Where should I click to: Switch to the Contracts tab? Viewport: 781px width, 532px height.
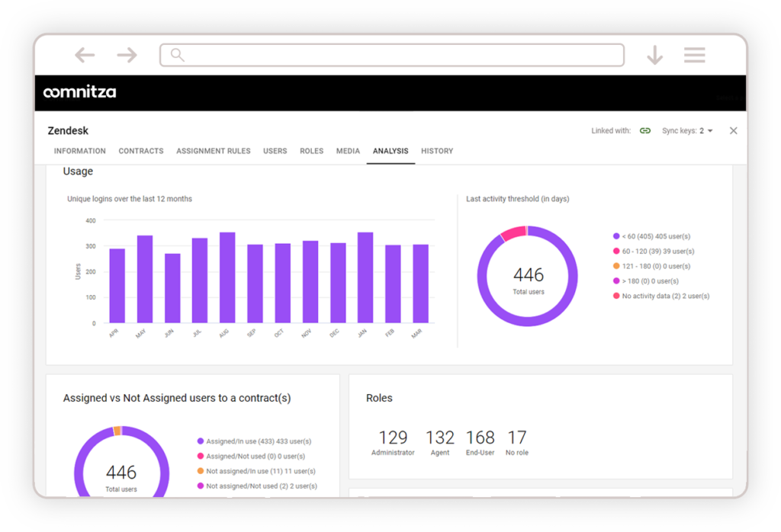click(x=141, y=151)
